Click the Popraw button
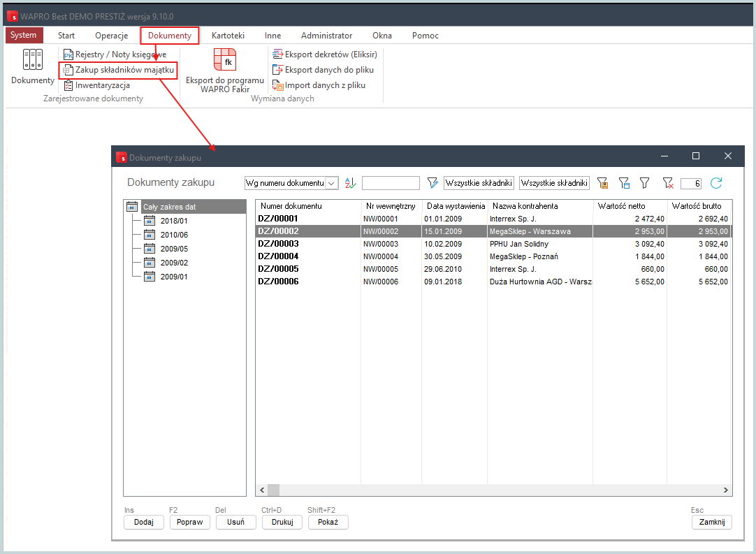The height and width of the screenshot is (554, 756). click(190, 522)
